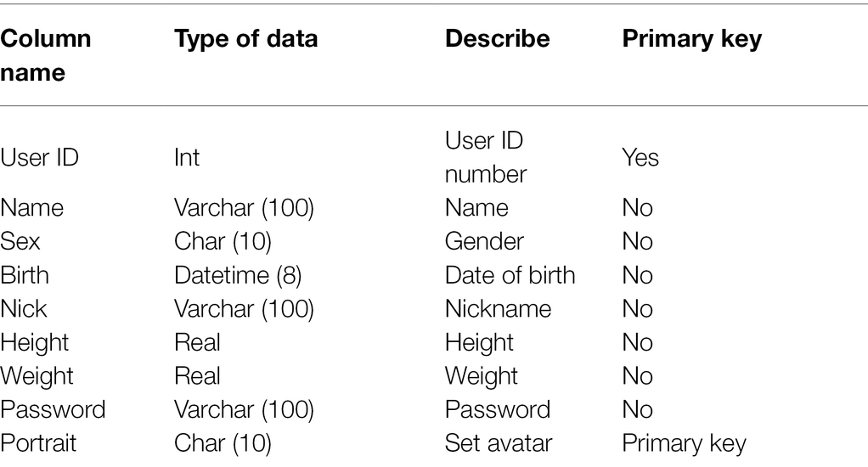Click the Birth column name cell
The image size is (868, 467).
[25, 276]
